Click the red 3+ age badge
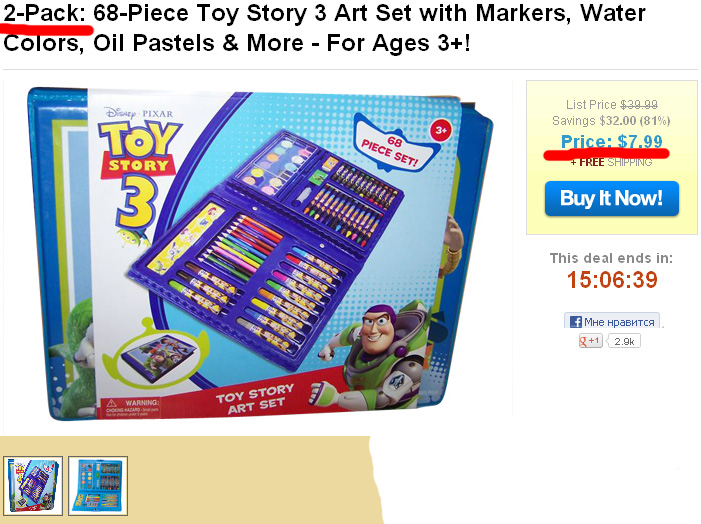Image resolution: width=701 pixels, height=524 pixels. pyautogui.click(x=441, y=130)
